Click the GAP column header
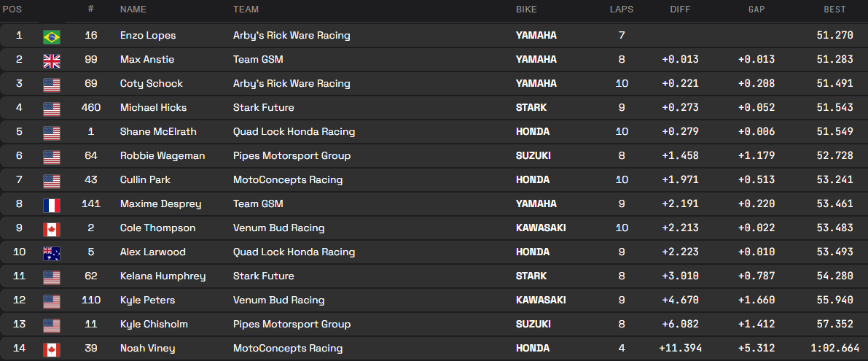Image resolution: width=868 pixels, height=361 pixels. click(x=756, y=9)
